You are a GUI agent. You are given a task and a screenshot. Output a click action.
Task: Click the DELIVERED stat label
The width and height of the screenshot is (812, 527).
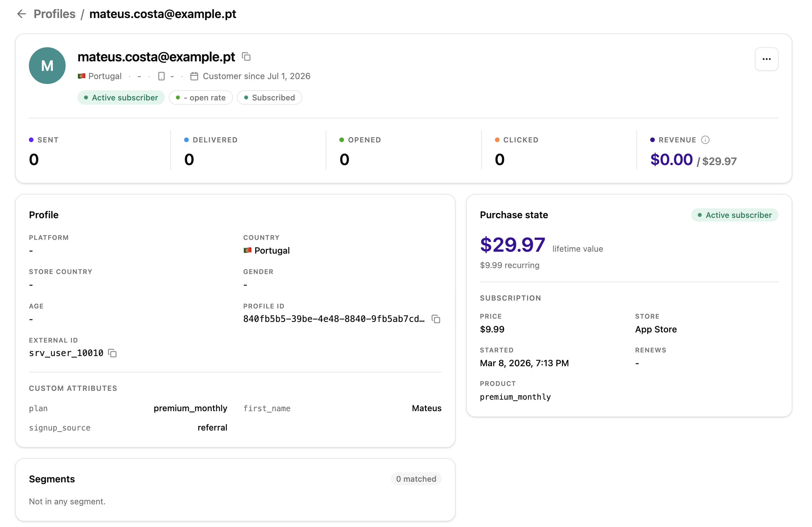(x=215, y=140)
